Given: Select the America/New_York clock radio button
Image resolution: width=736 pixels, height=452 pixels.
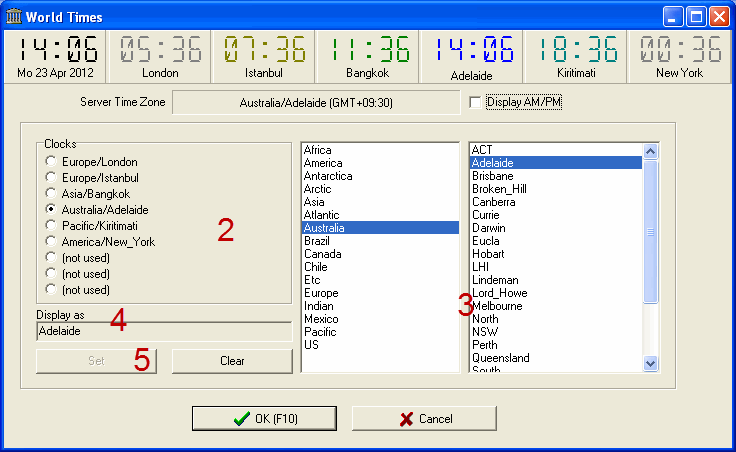Looking at the screenshot, I should tap(51, 241).
